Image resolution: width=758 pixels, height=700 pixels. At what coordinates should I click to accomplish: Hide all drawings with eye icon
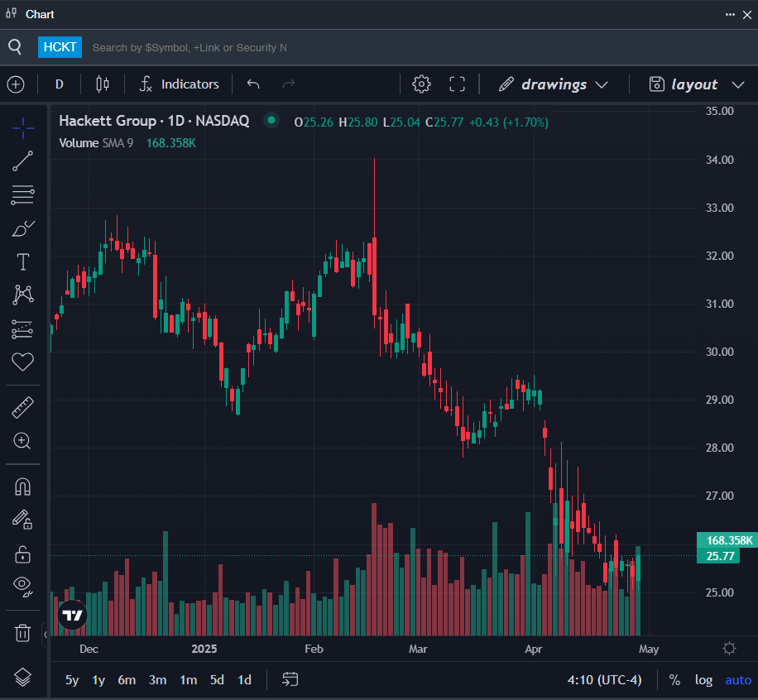click(x=22, y=586)
